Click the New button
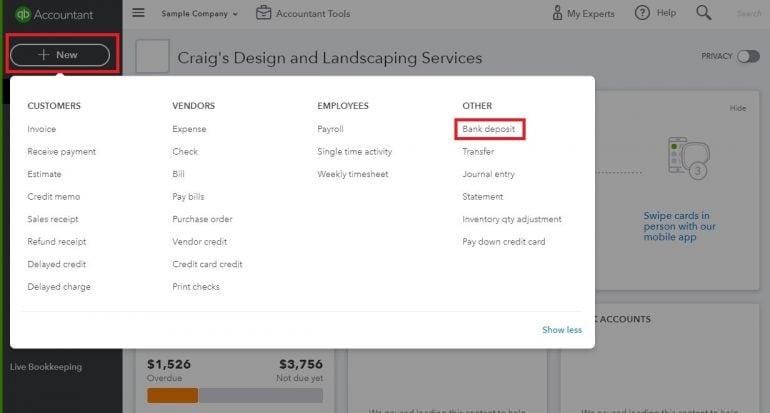The image size is (770, 413). [59, 55]
